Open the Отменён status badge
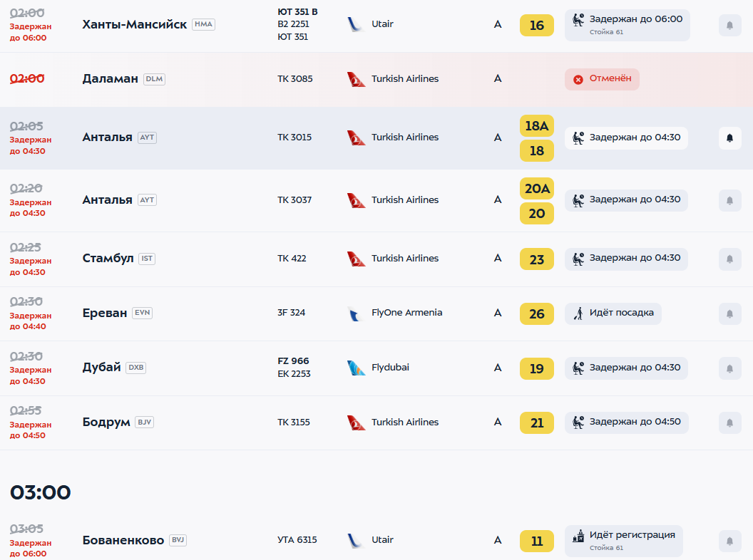This screenshot has width=753, height=560. tap(603, 79)
